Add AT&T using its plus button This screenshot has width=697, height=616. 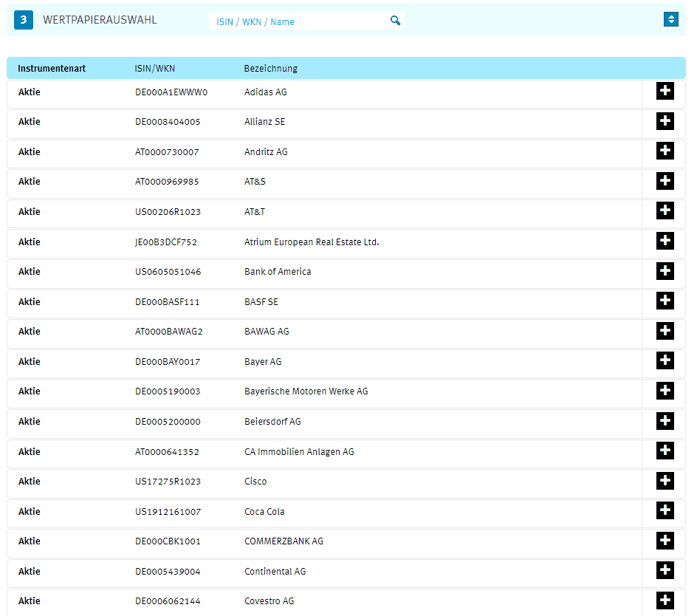pos(665,211)
